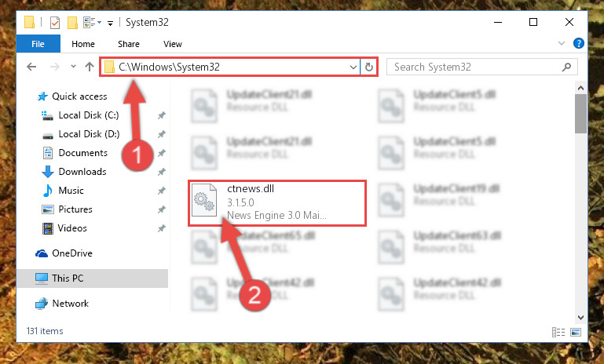The width and height of the screenshot is (604, 364).
Task: Unpin Documents using its pin icon
Action: (161, 153)
